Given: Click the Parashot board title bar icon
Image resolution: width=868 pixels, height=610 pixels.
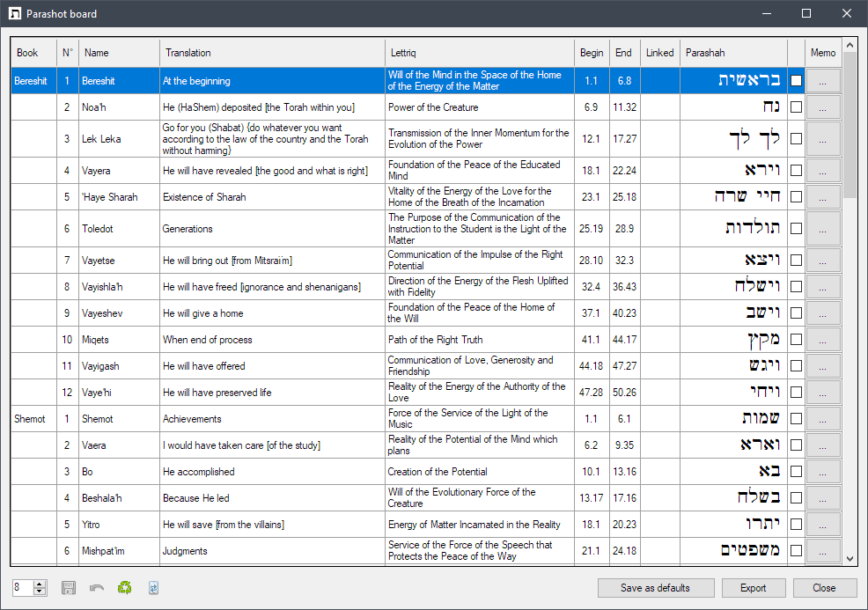Looking at the screenshot, I should pyautogui.click(x=15, y=14).
